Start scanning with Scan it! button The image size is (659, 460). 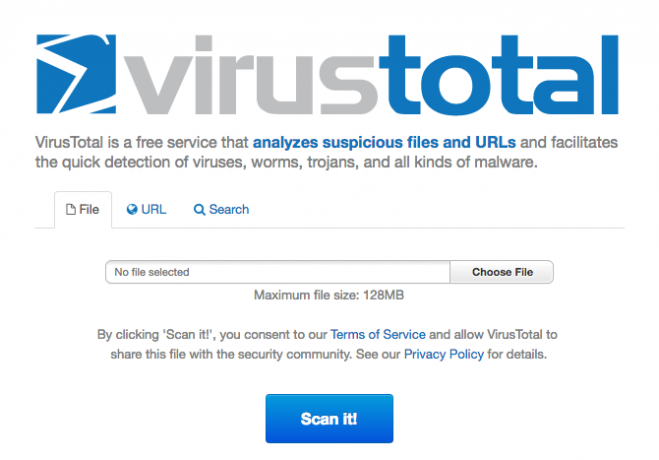[x=329, y=418]
